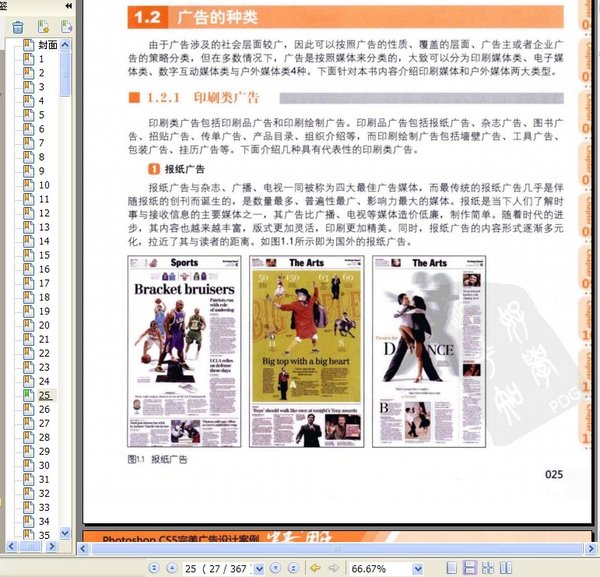
Task: Open bookmark 34
Action: coord(44,521)
